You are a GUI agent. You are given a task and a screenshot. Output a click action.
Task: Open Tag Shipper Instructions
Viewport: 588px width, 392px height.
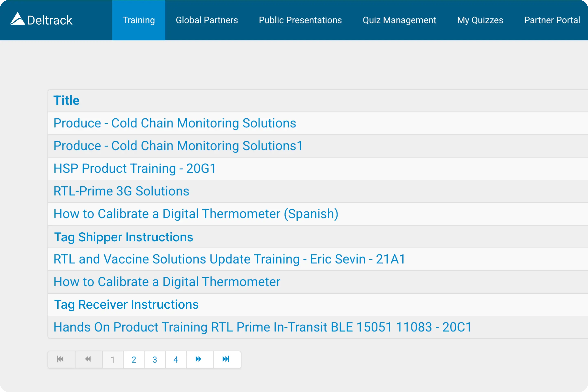click(x=124, y=237)
